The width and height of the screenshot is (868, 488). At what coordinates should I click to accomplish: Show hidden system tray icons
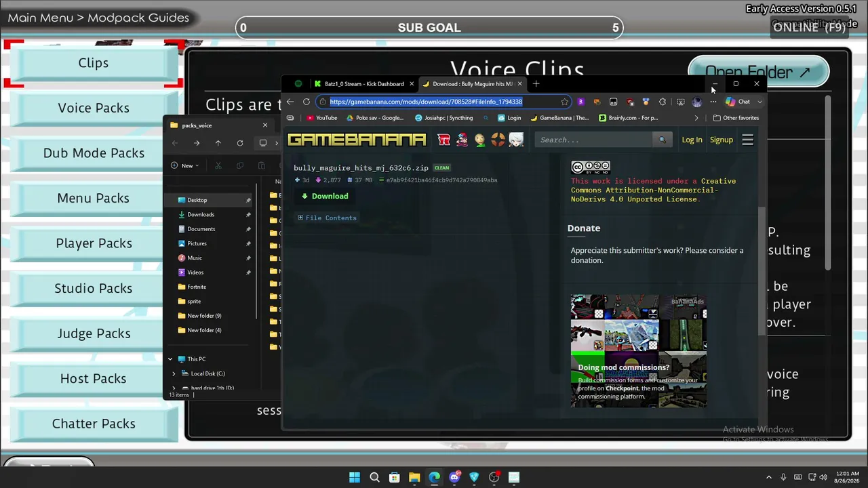pos(768,477)
